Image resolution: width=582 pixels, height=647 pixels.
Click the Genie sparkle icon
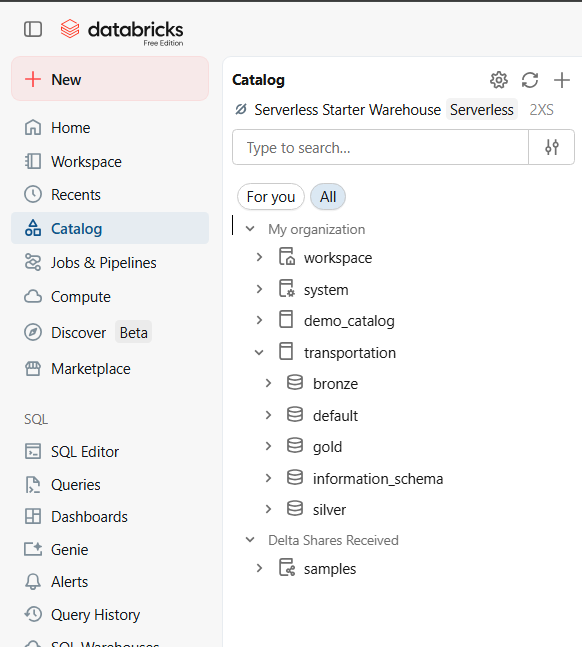click(33, 549)
